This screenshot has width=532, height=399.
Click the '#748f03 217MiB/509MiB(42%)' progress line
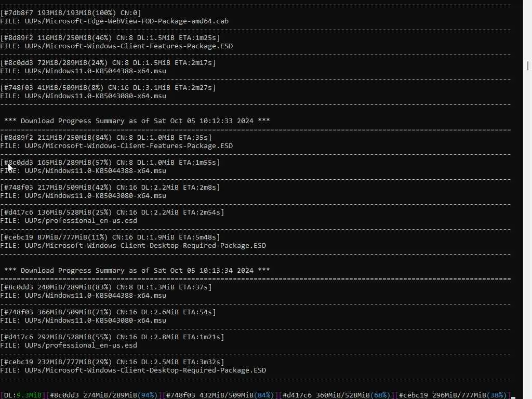tap(110, 187)
